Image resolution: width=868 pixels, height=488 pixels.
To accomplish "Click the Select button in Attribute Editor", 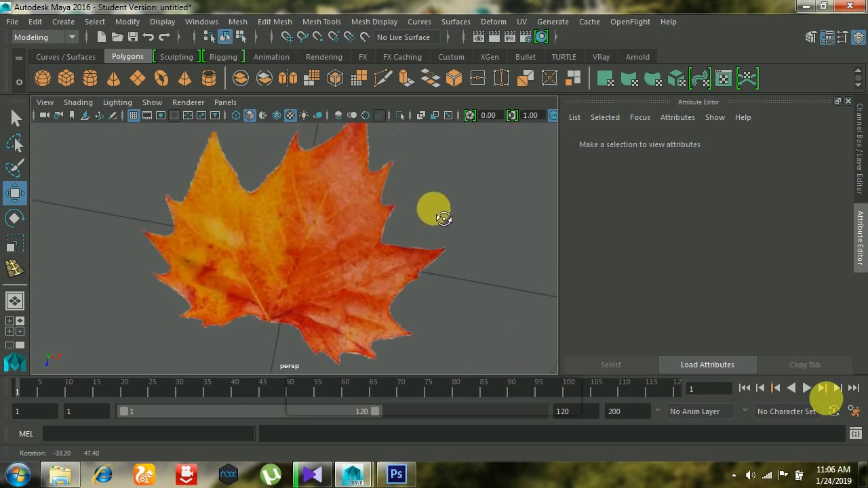I will coord(610,365).
